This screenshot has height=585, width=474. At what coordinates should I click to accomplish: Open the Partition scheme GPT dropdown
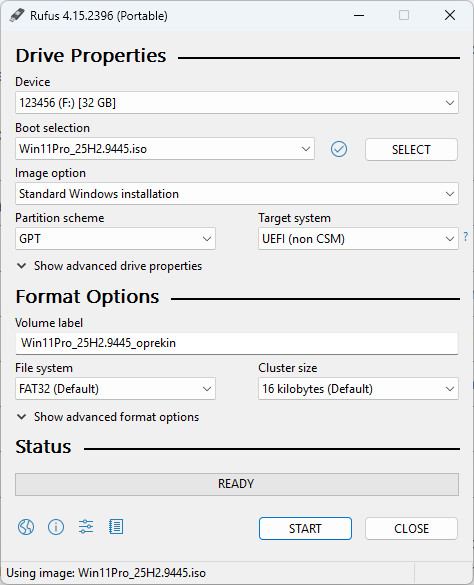click(115, 238)
